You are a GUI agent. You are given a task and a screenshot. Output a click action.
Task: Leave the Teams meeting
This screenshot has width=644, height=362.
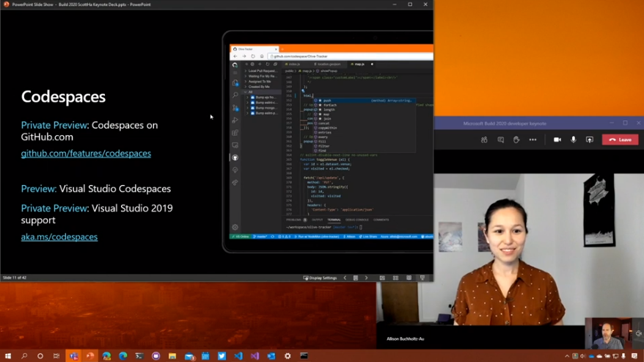point(620,140)
